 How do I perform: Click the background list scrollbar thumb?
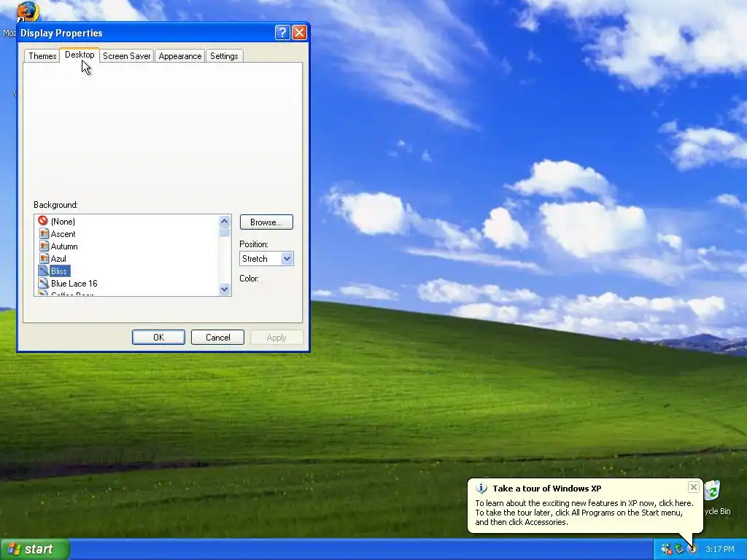tap(225, 231)
